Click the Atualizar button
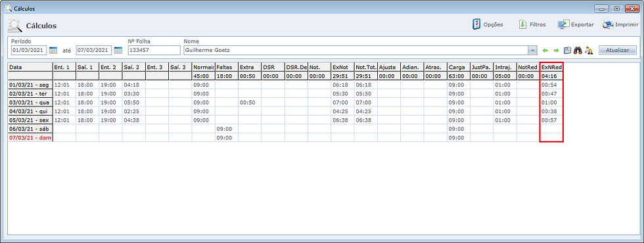644x243 pixels. 617,50
